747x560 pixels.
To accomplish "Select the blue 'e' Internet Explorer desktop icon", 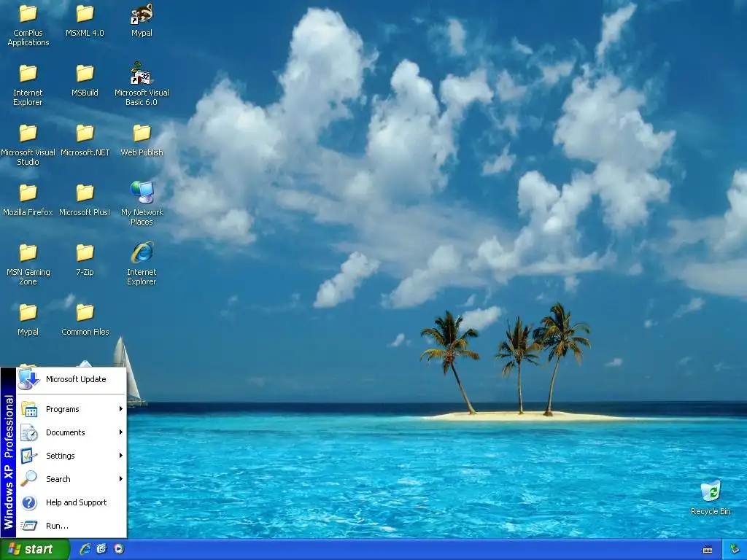I will [x=142, y=253].
